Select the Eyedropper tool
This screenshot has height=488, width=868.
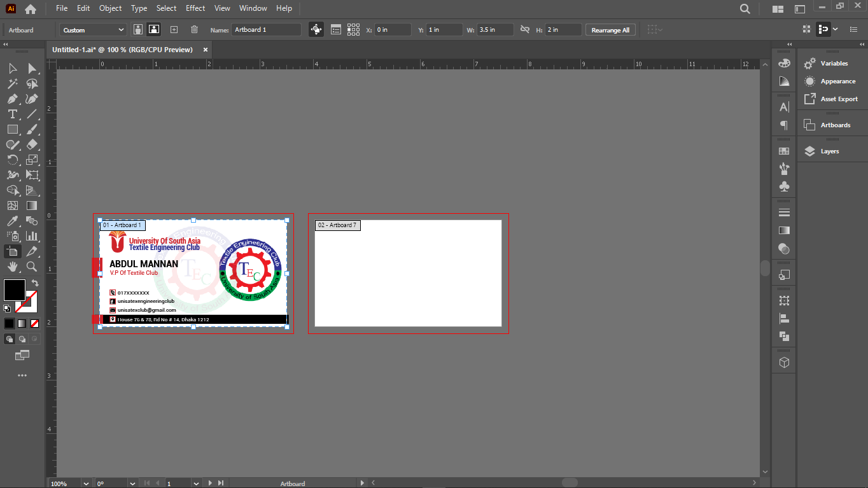pyautogui.click(x=13, y=221)
